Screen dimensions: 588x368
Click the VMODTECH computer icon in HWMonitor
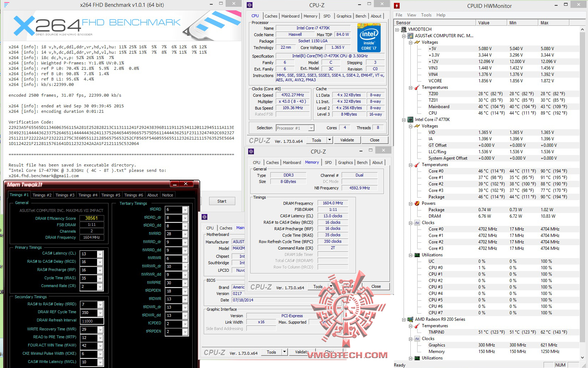404,29
